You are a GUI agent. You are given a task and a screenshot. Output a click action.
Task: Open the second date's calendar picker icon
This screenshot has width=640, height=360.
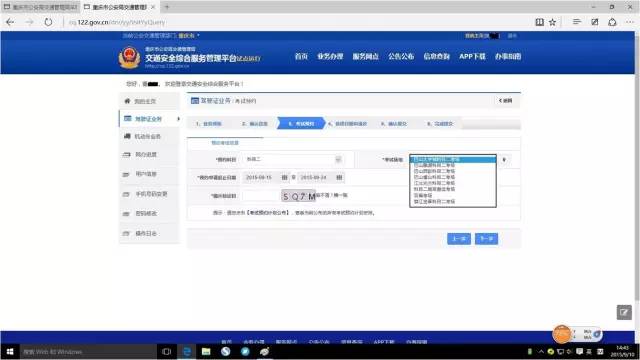click(339, 177)
